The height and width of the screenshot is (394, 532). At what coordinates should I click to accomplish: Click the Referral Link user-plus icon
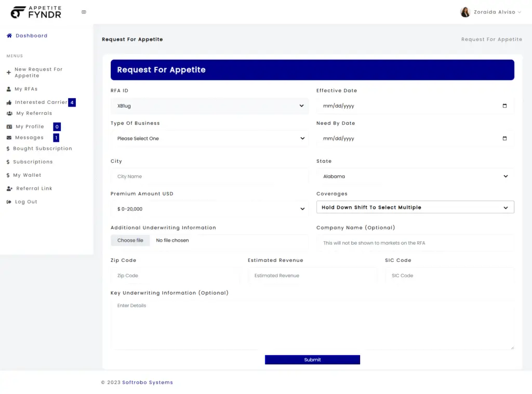9,188
